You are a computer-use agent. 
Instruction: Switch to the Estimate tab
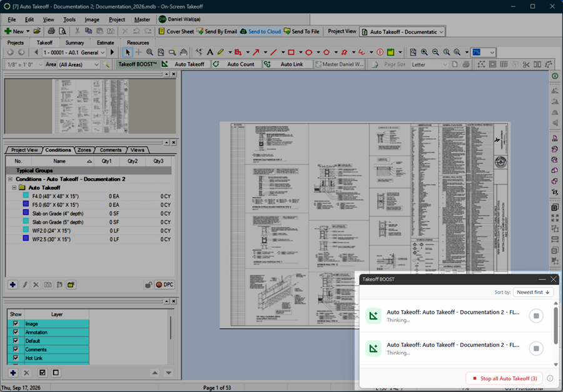click(x=105, y=43)
